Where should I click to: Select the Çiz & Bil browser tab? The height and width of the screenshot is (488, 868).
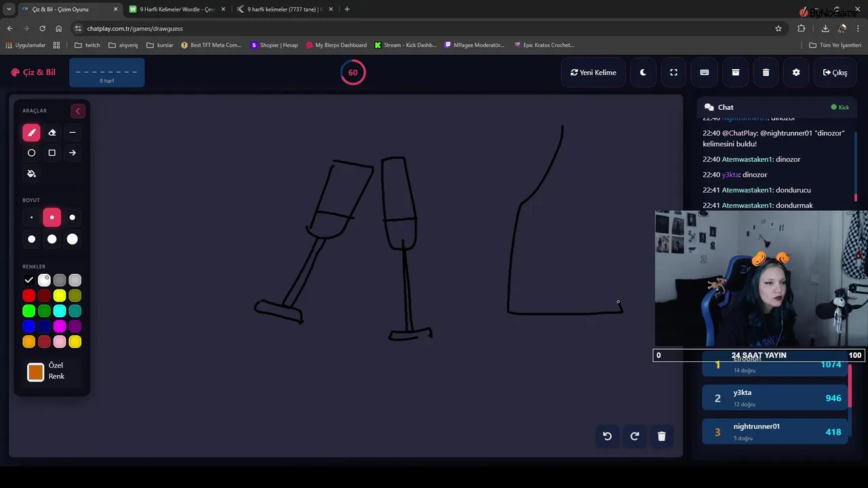pyautogui.click(x=69, y=9)
